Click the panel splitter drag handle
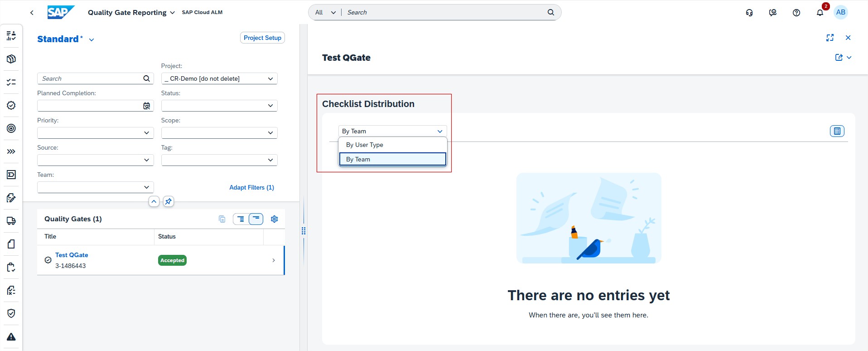The height and width of the screenshot is (351, 868). click(x=304, y=231)
